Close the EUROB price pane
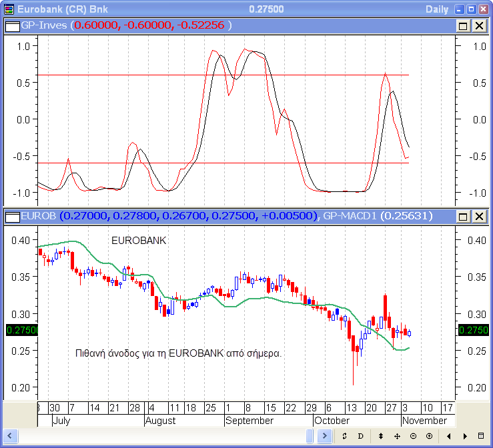The image size is (493, 448). point(479,216)
